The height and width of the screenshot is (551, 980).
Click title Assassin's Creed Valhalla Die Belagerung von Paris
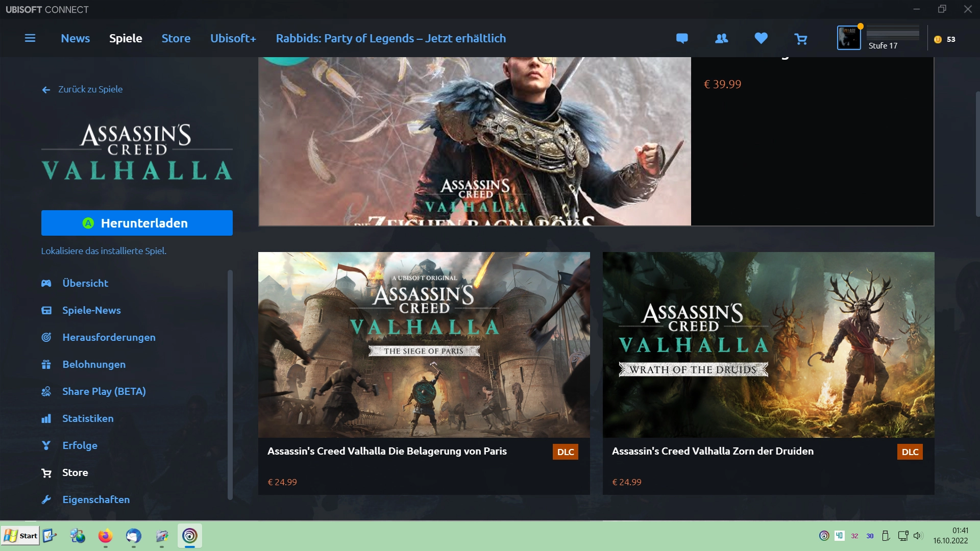click(x=387, y=451)
